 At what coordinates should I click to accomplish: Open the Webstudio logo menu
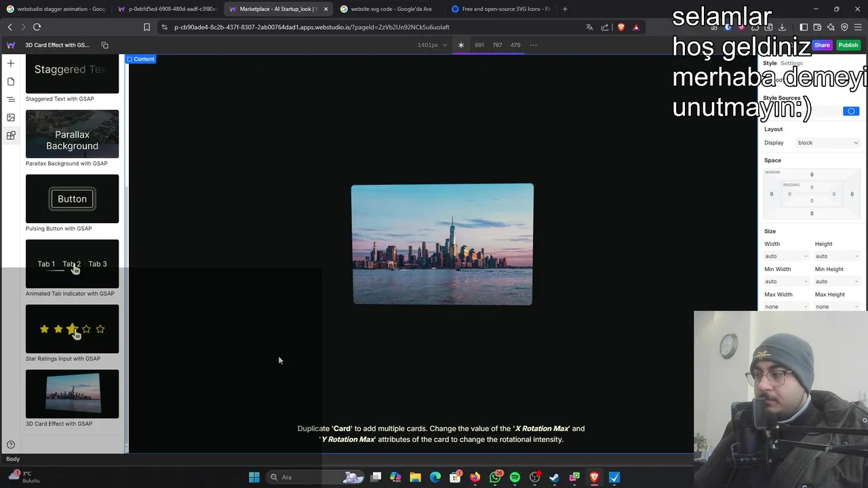(11, 45)
